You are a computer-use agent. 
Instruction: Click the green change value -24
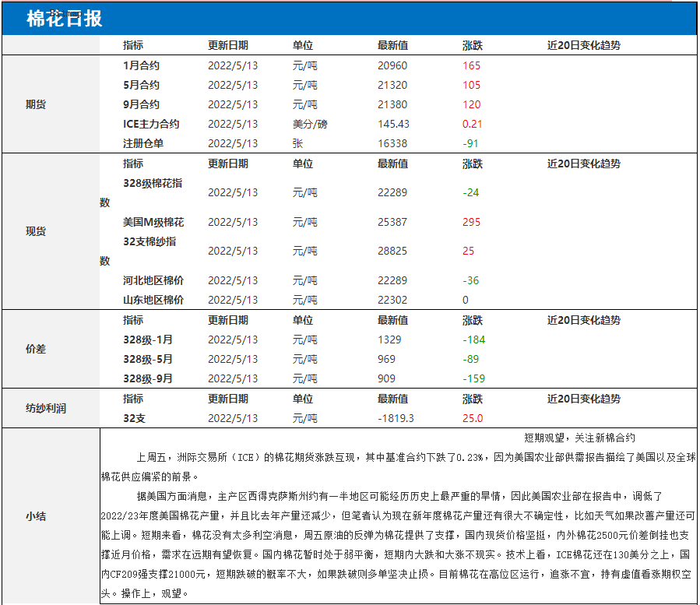tap(470, 192)
